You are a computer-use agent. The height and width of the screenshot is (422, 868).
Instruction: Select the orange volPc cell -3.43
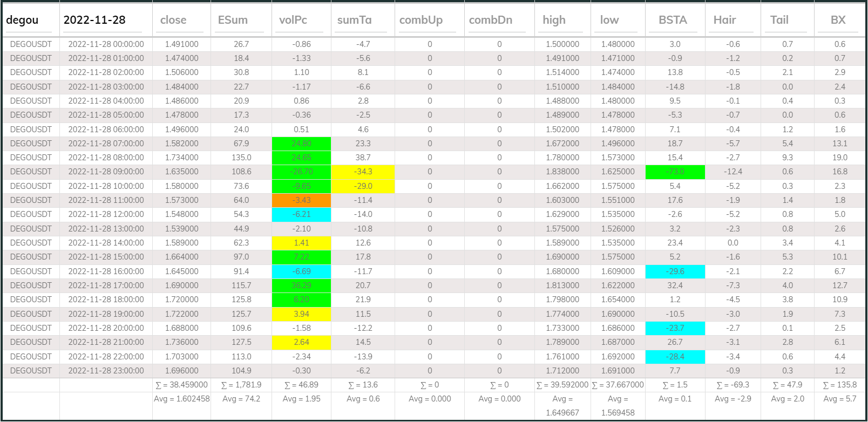point(301,200)
